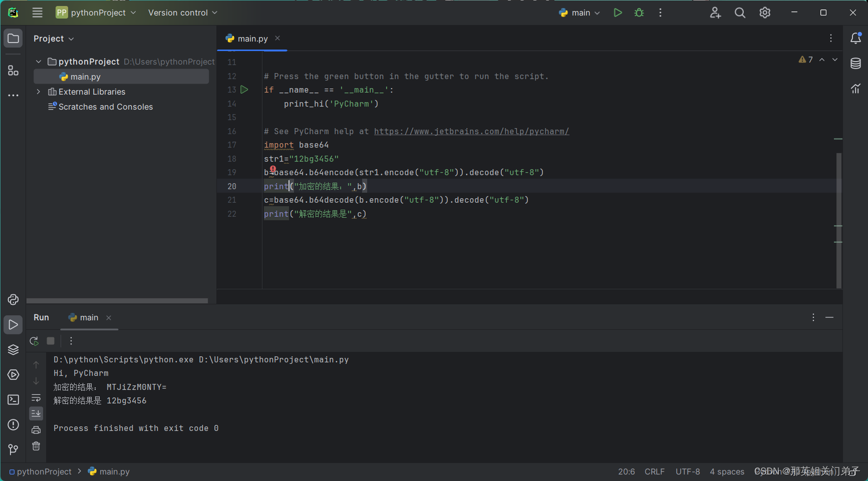
Task: Switch to main.py editor tab
Action: click(x=252, y=39)
